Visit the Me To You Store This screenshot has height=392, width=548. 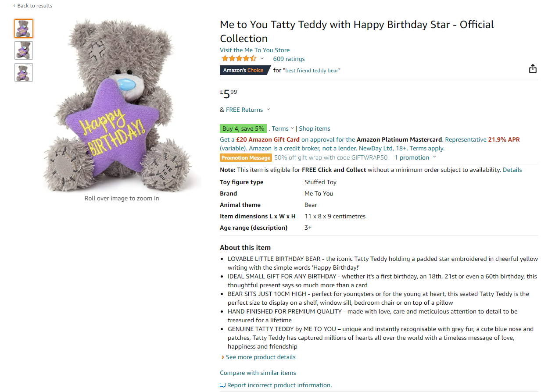click(254, 50)
